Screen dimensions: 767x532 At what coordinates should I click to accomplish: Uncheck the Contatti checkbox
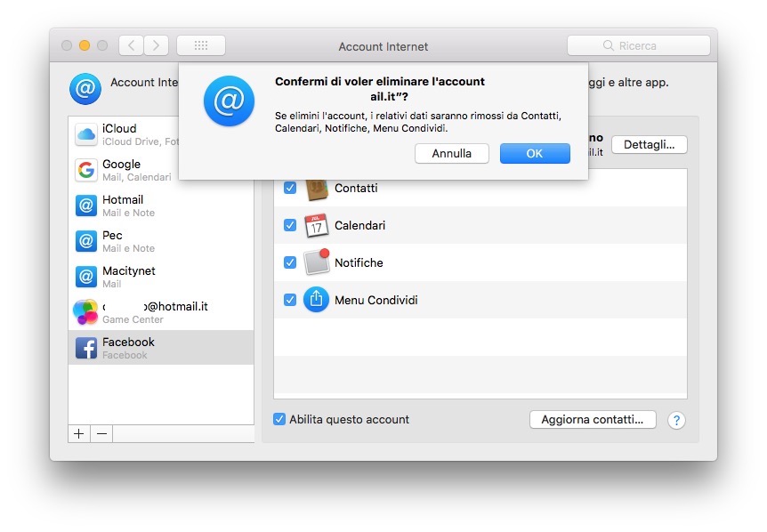[290, 188]
